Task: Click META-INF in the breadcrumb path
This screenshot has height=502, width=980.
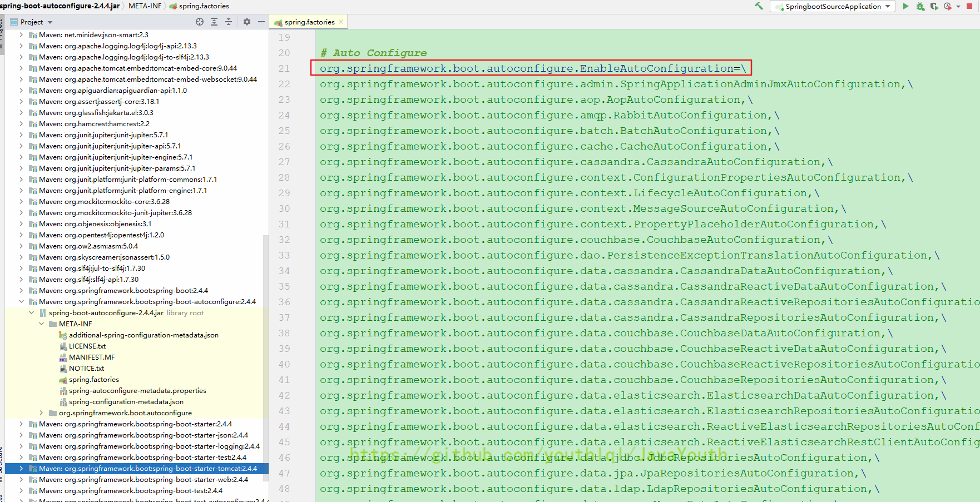Action: click(x=145, y=6)
